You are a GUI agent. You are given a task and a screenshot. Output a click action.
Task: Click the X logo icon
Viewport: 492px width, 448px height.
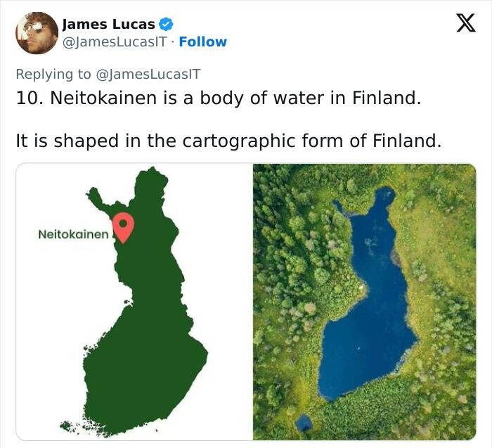click(x=460, y=24)
